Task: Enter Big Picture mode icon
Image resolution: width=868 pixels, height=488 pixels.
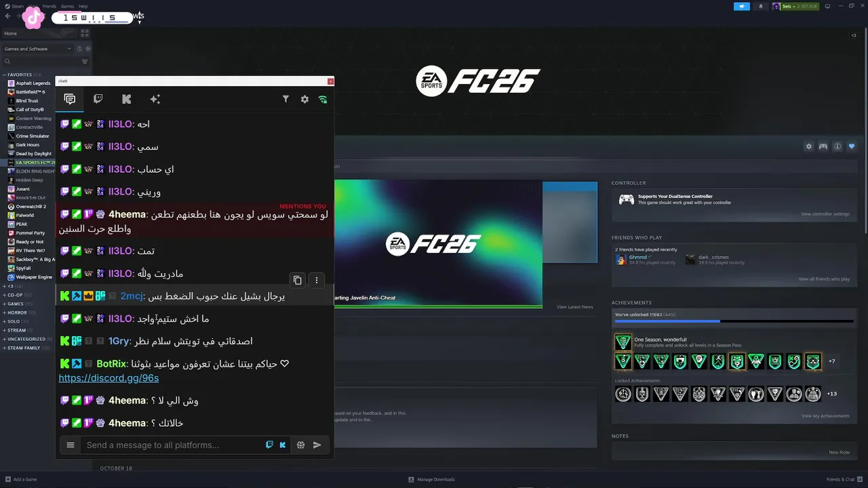Action: [827, 6]
